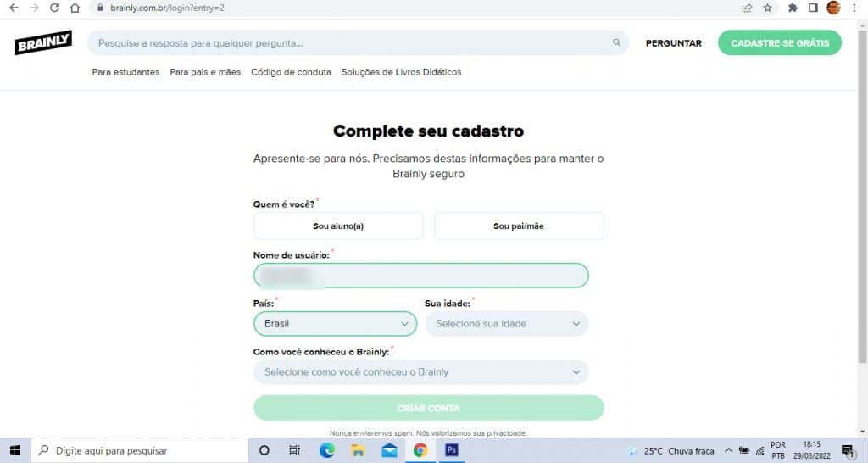The width and height of the screenshot is (868, 463).
Task: Show hidden tray icons chevron
Action: click(x=728, y=451)
